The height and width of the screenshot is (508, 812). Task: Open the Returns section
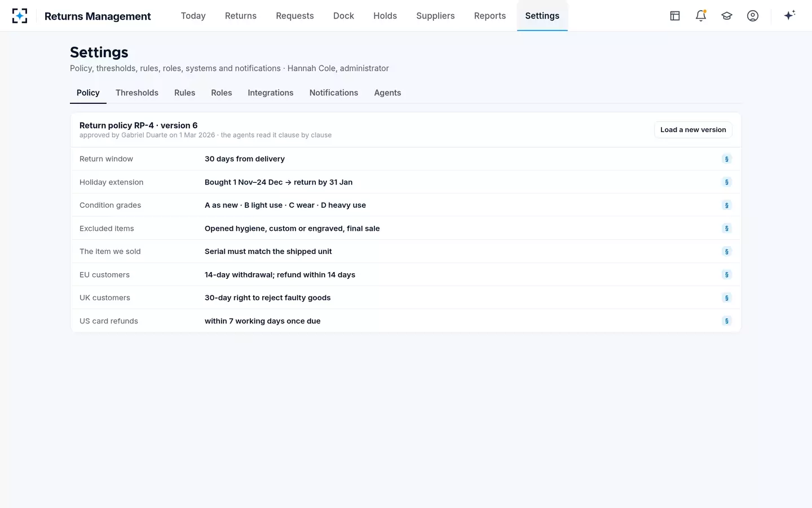(241, 16)
